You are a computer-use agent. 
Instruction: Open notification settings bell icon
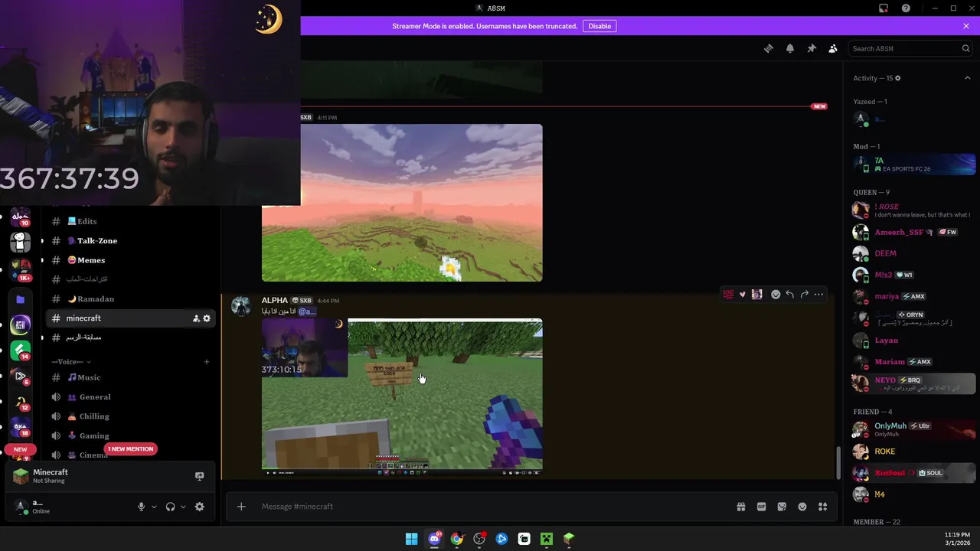coord(790,48)
